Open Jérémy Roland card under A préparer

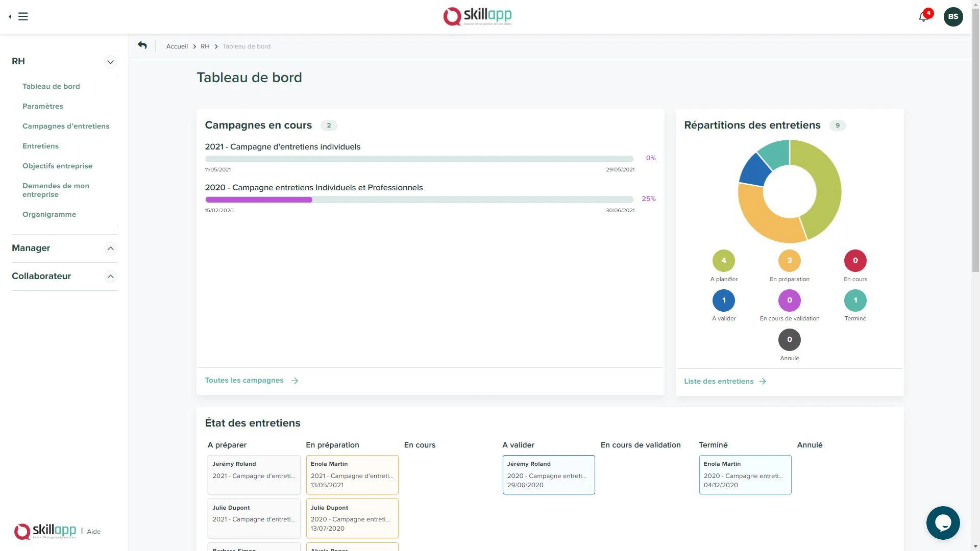[254, 475]
